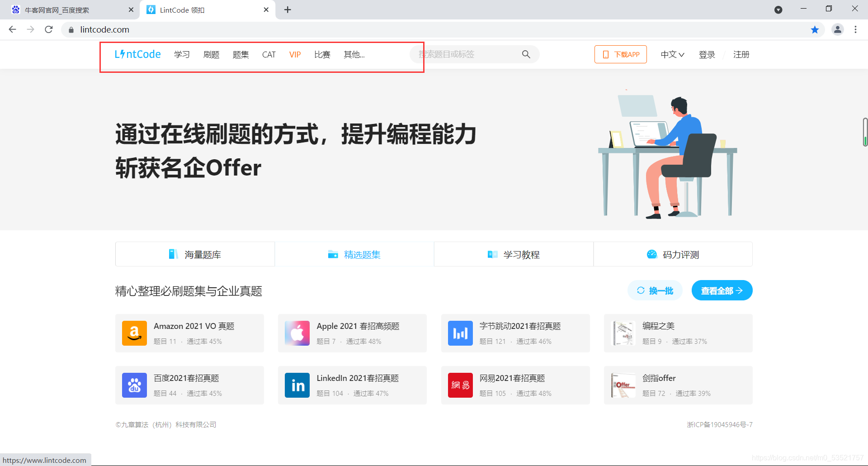Click the 查看全部 button
Viewport: 868px width, 466px height.
[722, 290]
